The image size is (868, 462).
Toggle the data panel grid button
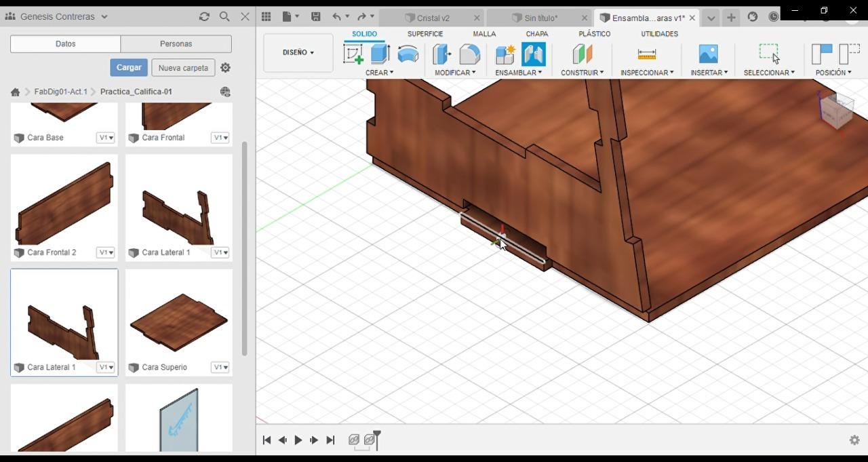click(267, 17)
